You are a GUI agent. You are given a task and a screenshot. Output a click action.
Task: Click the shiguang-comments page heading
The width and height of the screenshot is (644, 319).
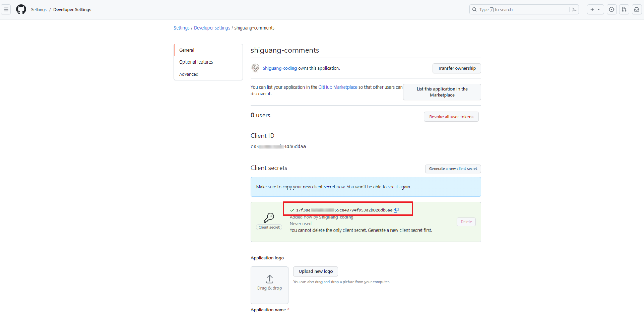point(285,50)
